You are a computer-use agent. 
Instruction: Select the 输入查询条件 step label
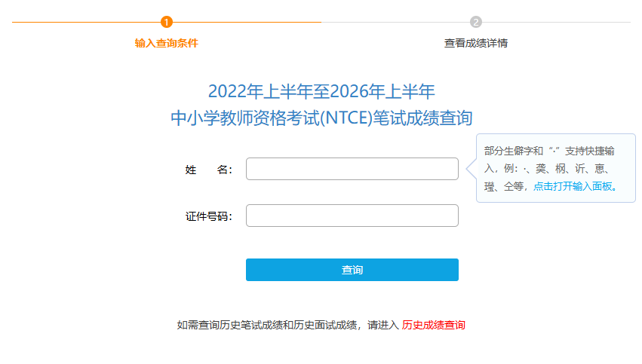(x=167, y=43)
